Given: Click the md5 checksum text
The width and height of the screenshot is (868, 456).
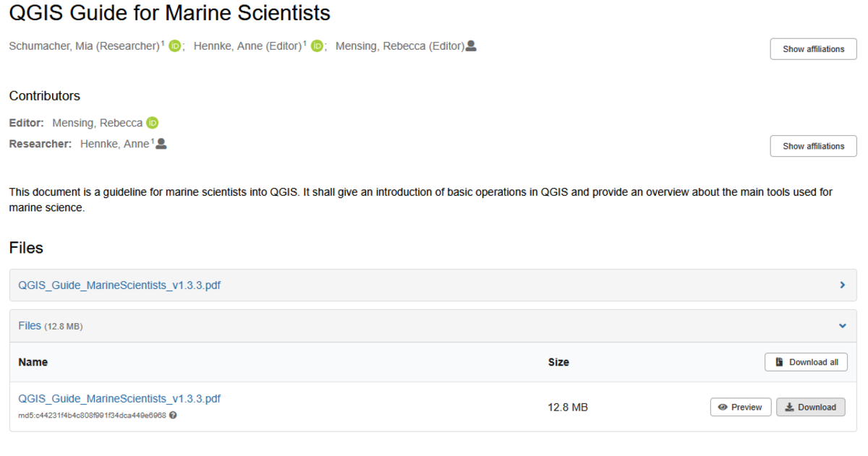Looking at the screenshot, I should coord(92,416).
